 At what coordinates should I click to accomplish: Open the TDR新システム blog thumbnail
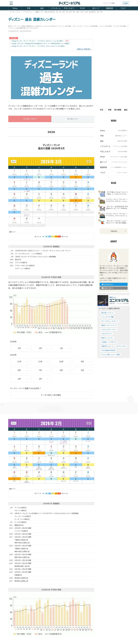(102, 194)
